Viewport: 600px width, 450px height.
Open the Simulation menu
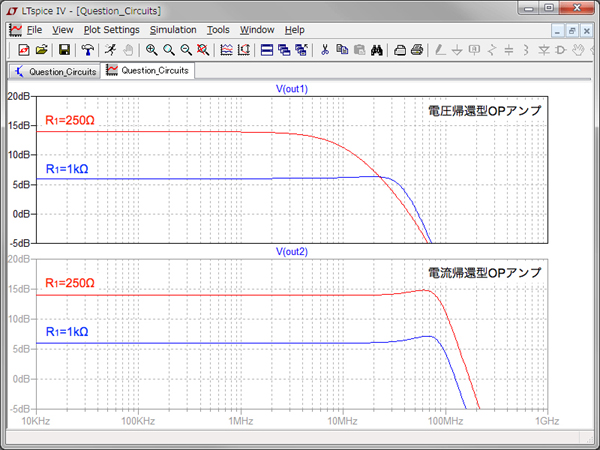click(x=173, y=30)
